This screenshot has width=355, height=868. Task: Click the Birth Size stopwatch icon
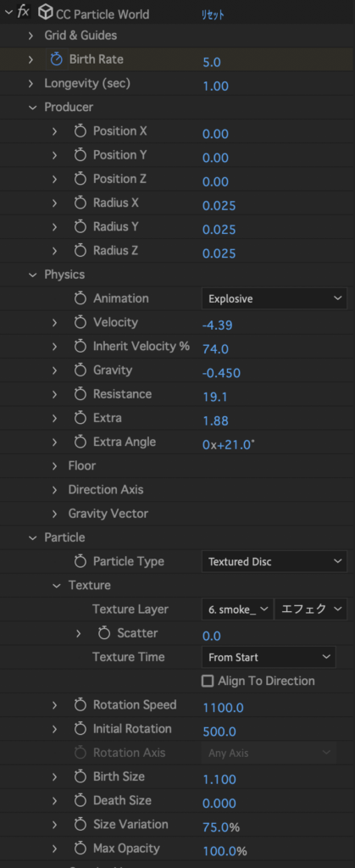[80, 777]
